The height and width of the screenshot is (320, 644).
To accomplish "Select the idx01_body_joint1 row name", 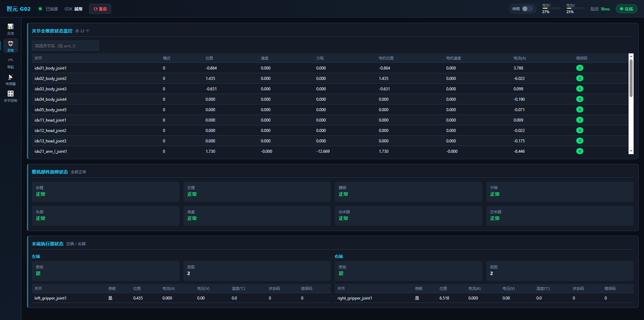I will pos(50,68).
